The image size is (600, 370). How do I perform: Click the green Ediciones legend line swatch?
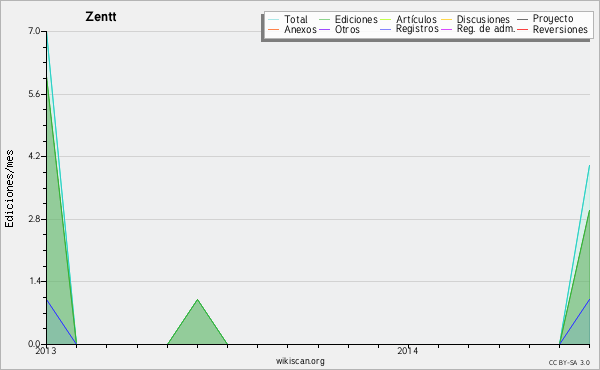pos(324,20)
